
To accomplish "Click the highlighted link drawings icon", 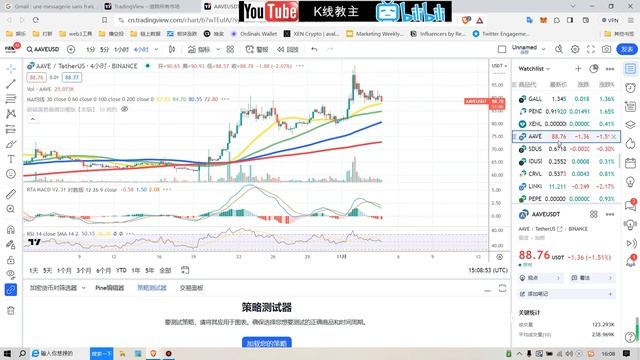I will click(x=11, y=290).
